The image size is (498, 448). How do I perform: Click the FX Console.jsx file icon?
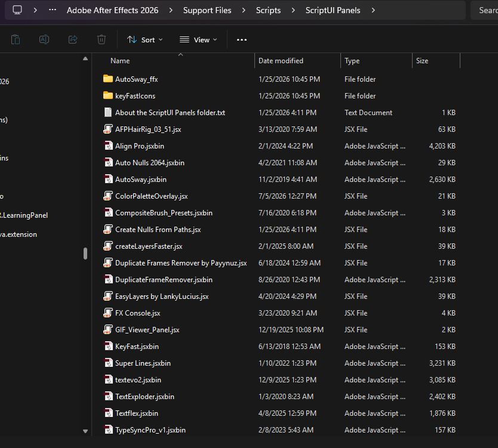[x=108, y=313]
